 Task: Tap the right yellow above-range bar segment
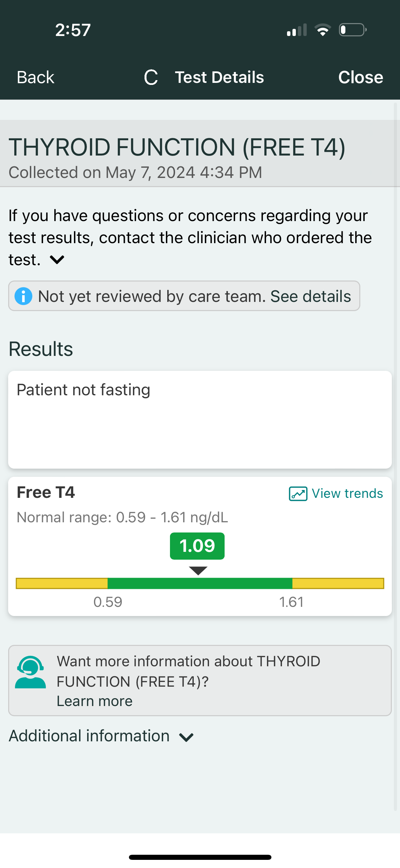(x=338, y=583)
